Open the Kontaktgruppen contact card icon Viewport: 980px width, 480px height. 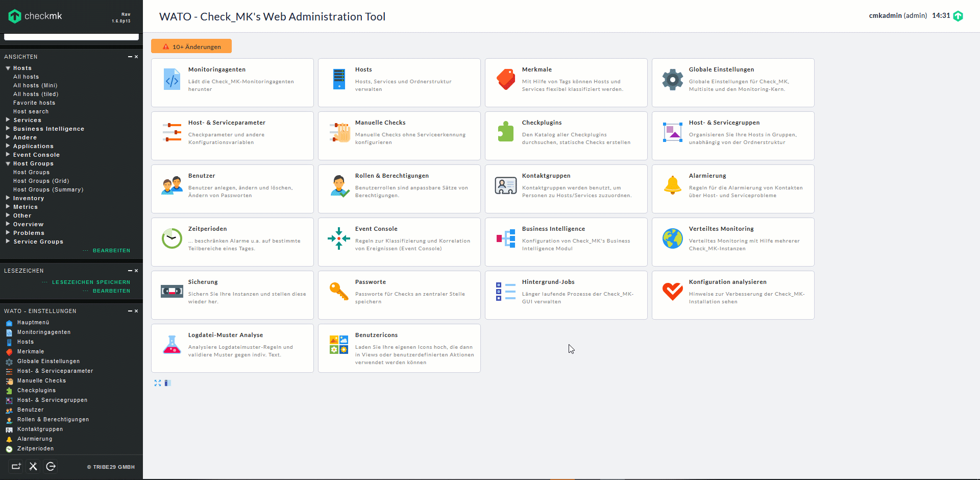coord(506,185)
